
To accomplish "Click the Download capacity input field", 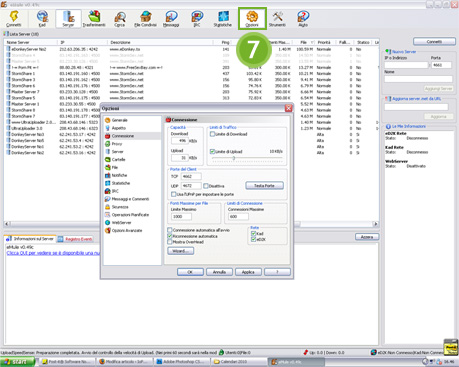I will [180, 141].
